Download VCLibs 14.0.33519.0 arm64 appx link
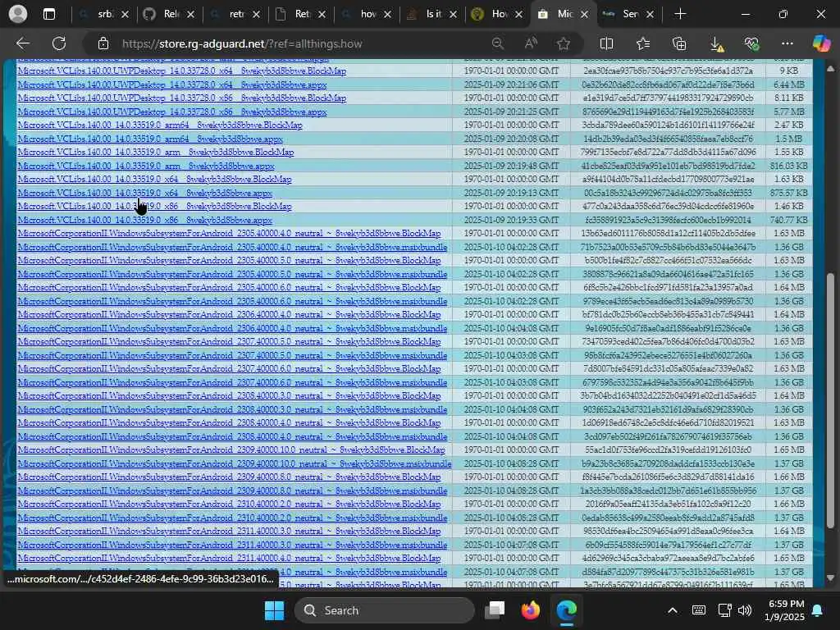Screen dimensions: 840x630 tap(150, 139)
